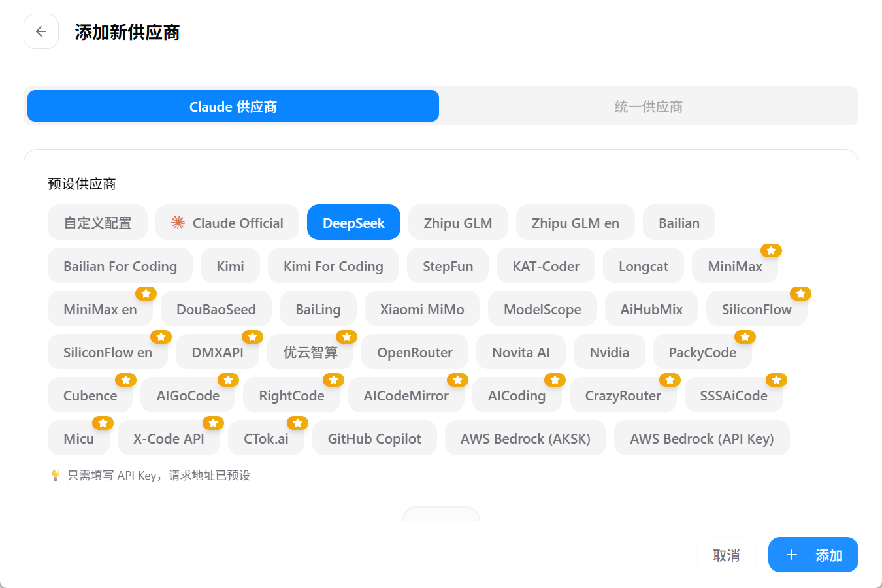Select the CTok.ai preset

click(266, 438)
